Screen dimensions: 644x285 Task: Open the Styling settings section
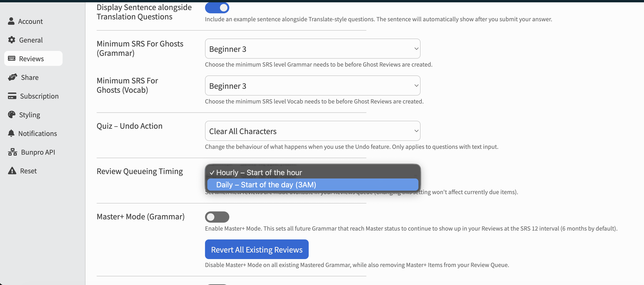pyautogui.click(x=29, y=115)
